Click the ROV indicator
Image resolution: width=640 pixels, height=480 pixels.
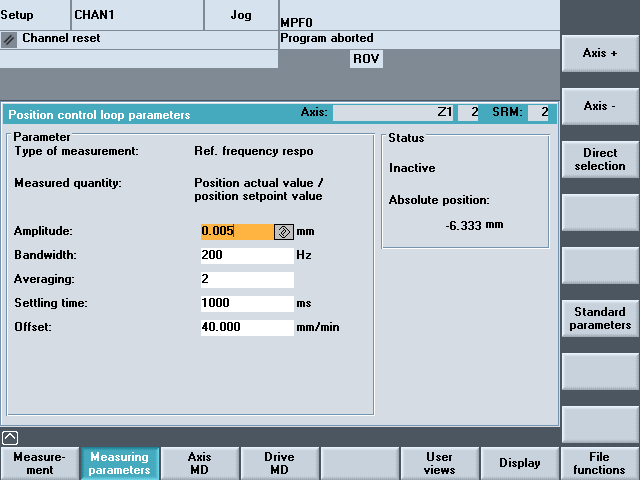366,59
